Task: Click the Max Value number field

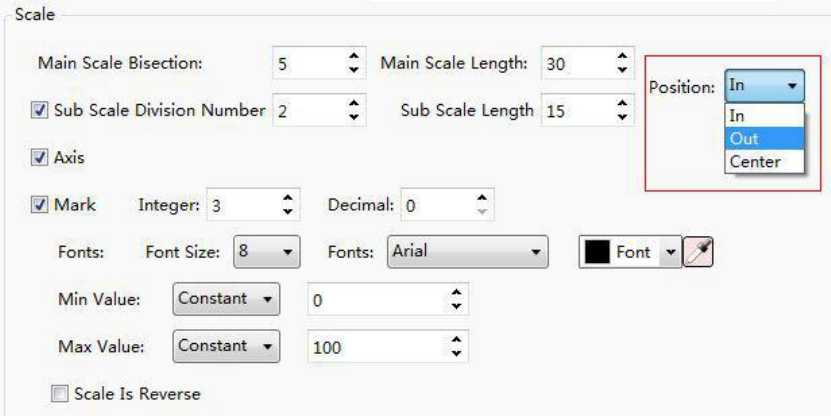Action: (x=375, y=348)
